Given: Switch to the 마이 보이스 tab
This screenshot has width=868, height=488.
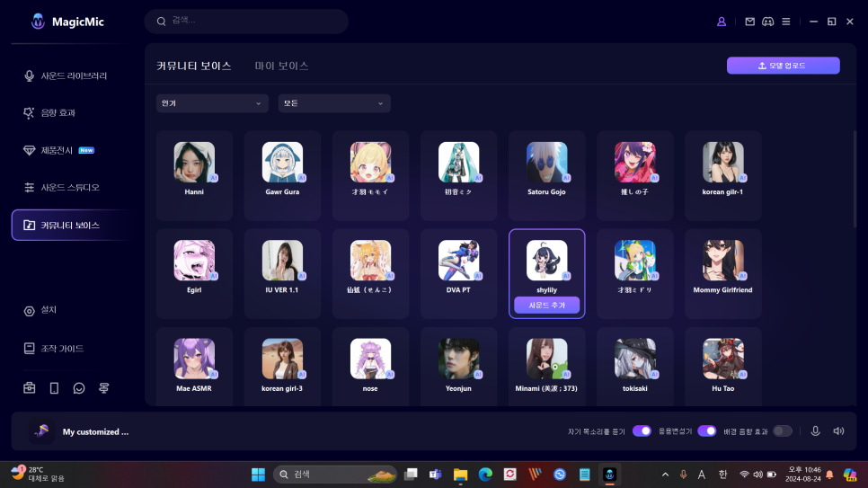Looking at the screenshot, I should pyautogui.click(x=281, y=66).
